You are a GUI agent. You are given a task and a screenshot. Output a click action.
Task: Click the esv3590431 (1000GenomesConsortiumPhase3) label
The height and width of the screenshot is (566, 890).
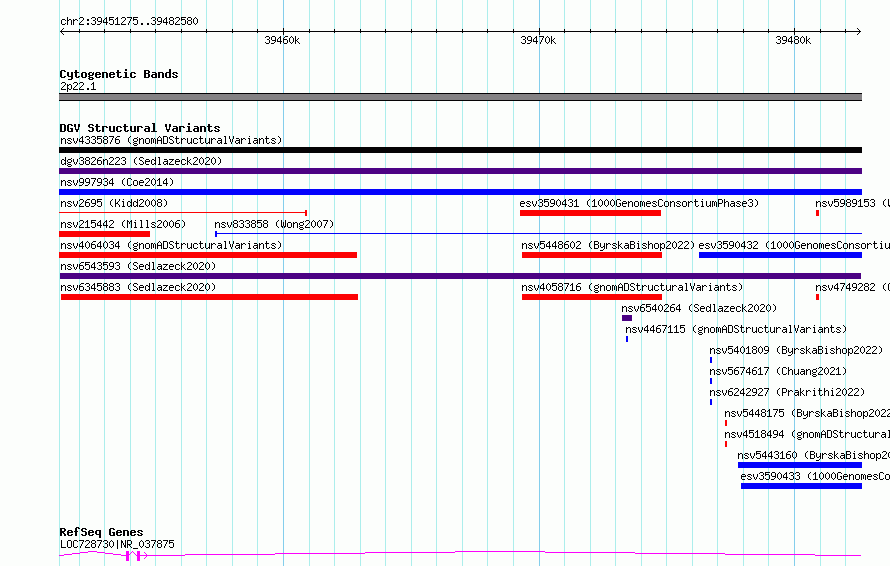tap(639, 203)
